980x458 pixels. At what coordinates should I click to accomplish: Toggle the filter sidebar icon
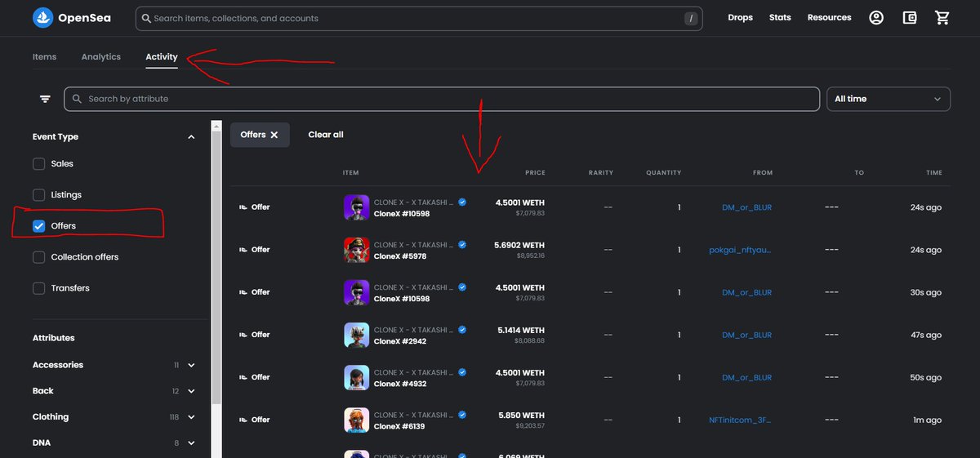45,99
